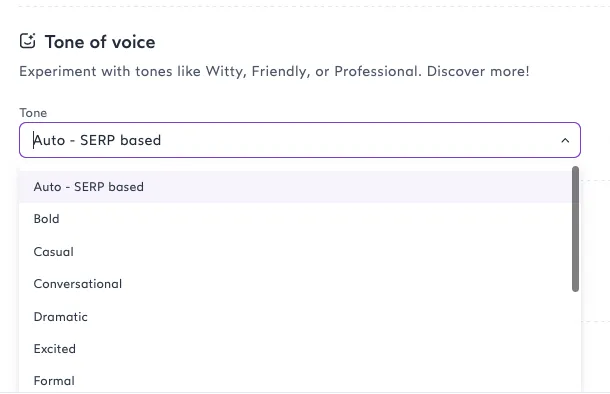Click the word 'Professional' in the description
Image resolution: width=610 pixels, height=394 pixels.
click(x=376, y=71)
